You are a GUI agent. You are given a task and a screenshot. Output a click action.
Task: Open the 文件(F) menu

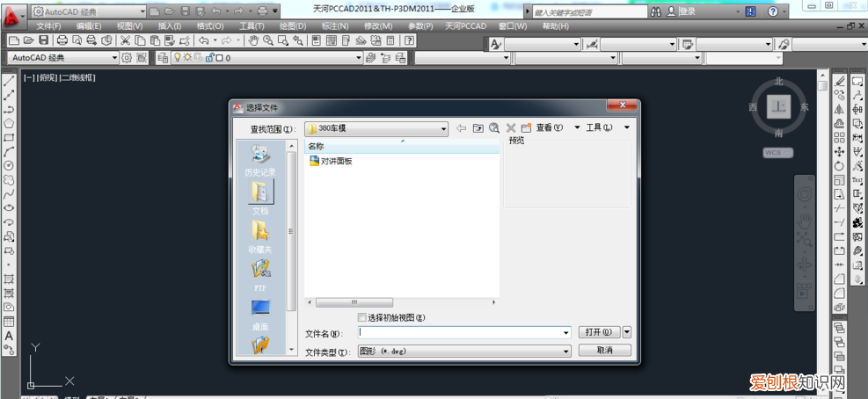(48, 26)
